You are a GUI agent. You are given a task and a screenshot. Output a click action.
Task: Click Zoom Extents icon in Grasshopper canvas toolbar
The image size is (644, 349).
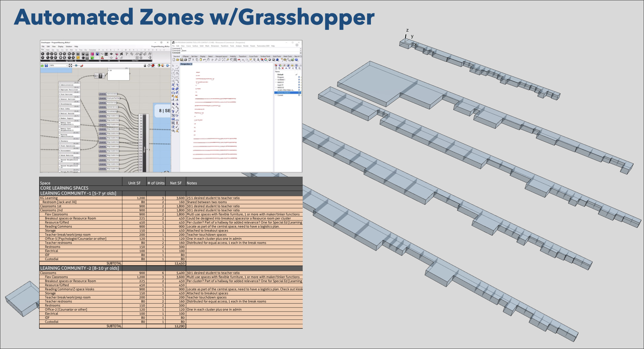coord(70,66)
